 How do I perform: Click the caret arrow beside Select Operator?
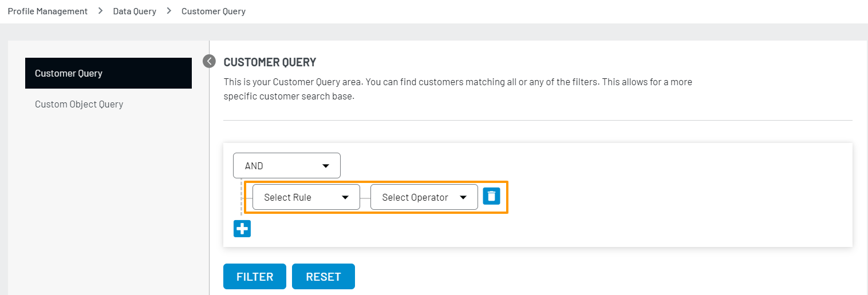tap(463, 197)
